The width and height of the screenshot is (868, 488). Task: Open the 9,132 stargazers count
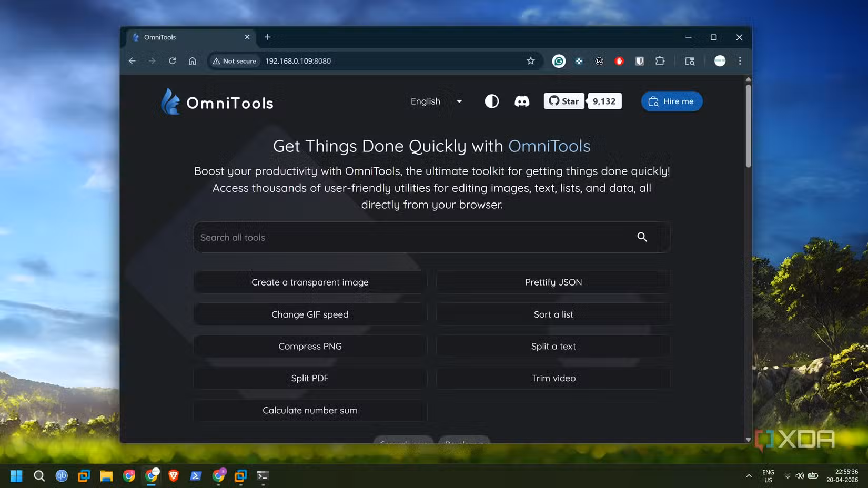pos(604,101)
